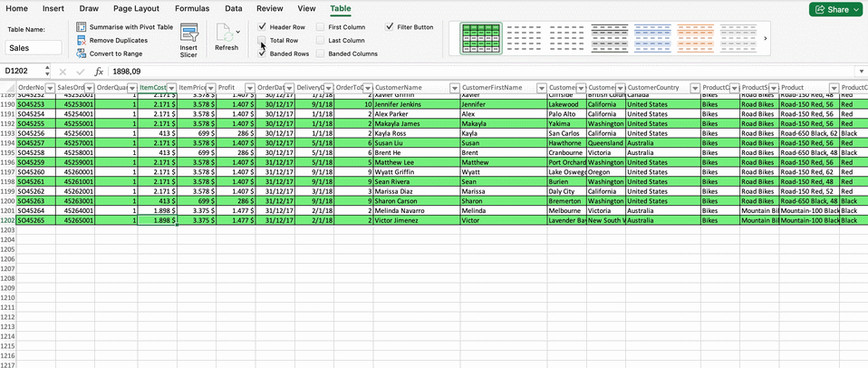868x368 pixels.
Task: Select the green banded table style
Action: coord(481,38)
